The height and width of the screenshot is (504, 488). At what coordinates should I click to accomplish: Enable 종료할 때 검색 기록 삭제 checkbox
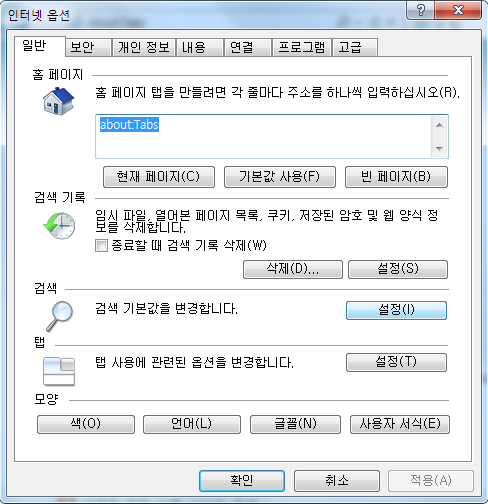point(101,246)
